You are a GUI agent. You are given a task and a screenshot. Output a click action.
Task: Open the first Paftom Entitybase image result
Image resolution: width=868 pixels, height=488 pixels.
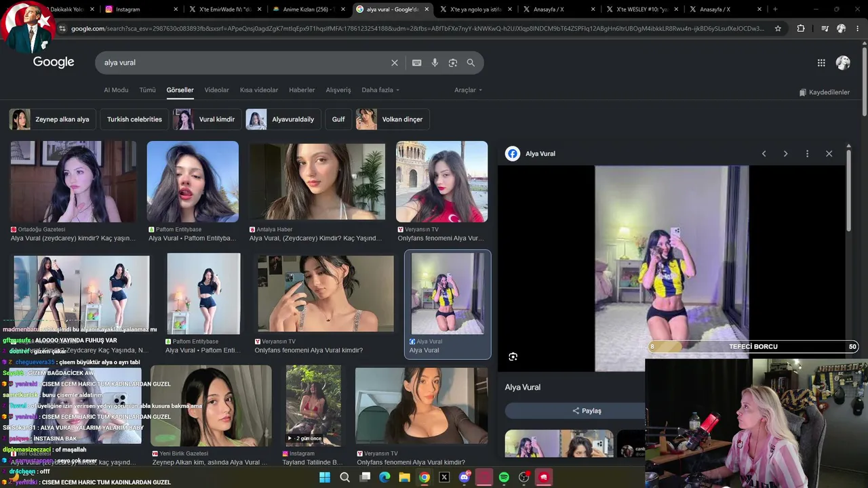(193, 182)
